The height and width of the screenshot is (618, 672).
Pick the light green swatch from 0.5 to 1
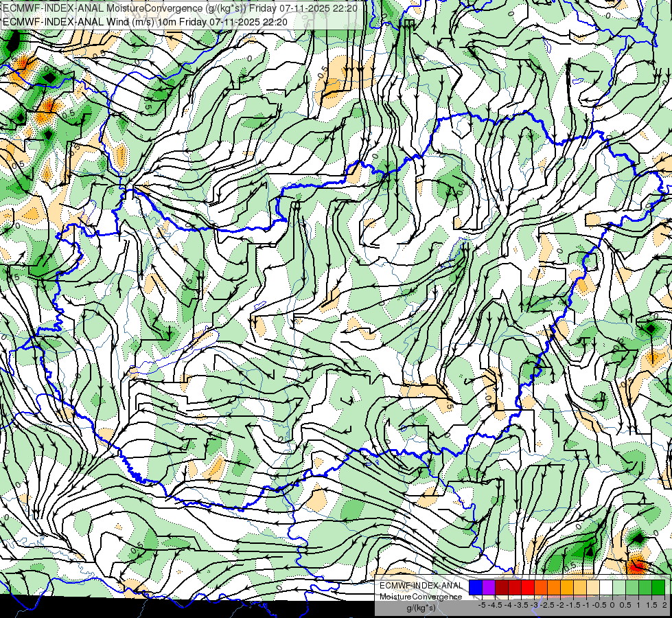tap(632, 588)
